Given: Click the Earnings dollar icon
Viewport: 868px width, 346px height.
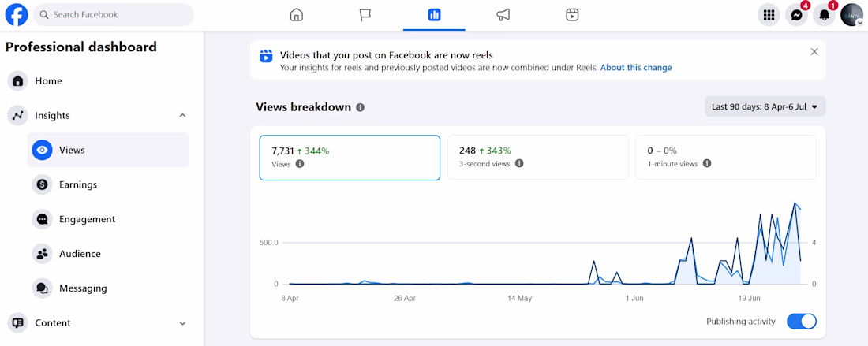Looking at the screenshot, I should (x=42, y=184).
